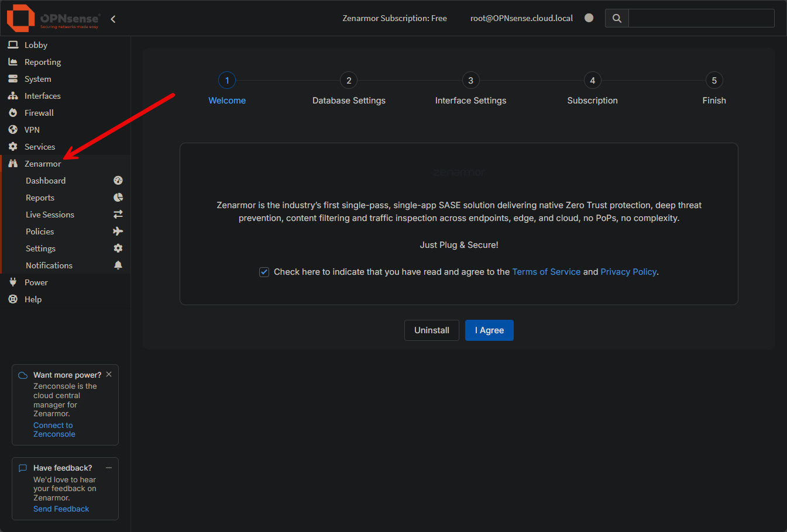The width and height of the screenshot is (787, 532).
Task: Click the search input field in the header
Action: click(x=700, y=18)
